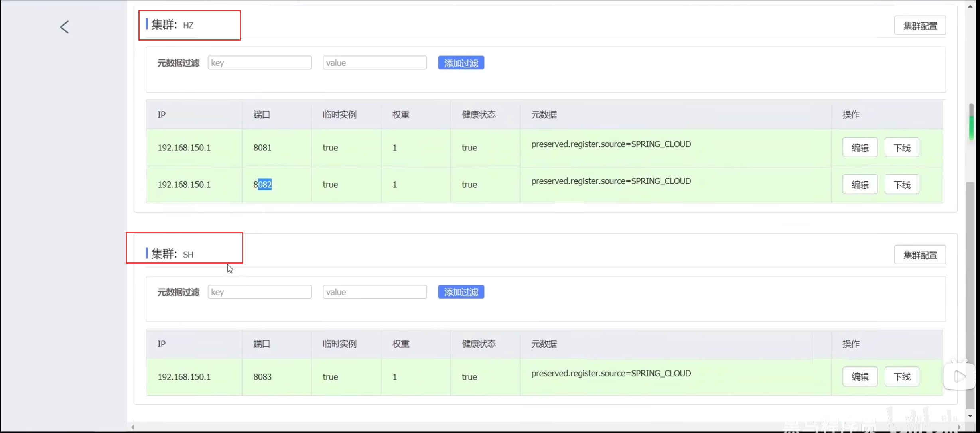The width and height of the screenshot is (980, 433).
Task: Click horizontal scrollbar right arrow
Action: [x=959, y=427]
